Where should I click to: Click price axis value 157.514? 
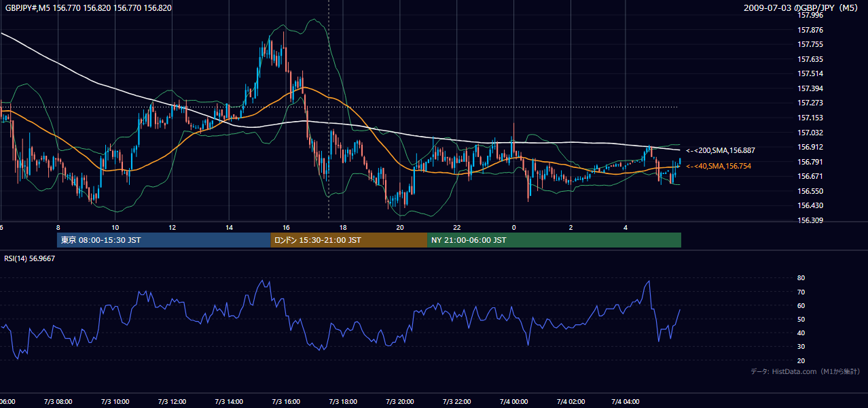coord(810,73)
